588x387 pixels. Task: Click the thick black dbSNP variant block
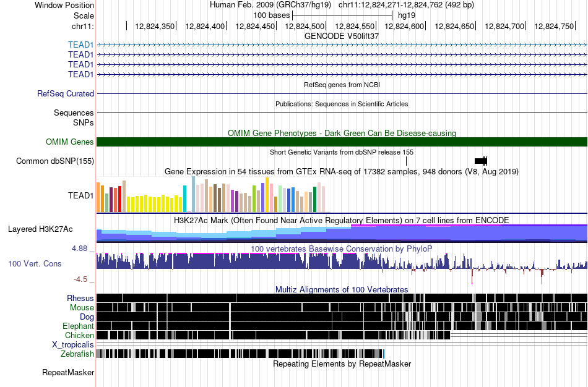coord(481,161)
